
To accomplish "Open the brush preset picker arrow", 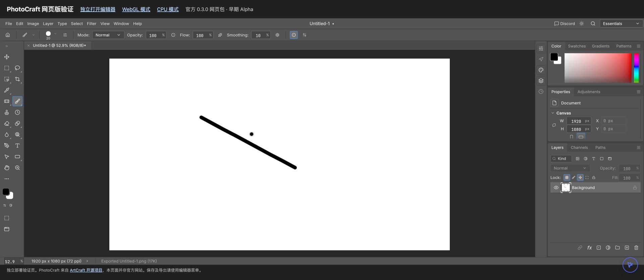I will 55,34.
